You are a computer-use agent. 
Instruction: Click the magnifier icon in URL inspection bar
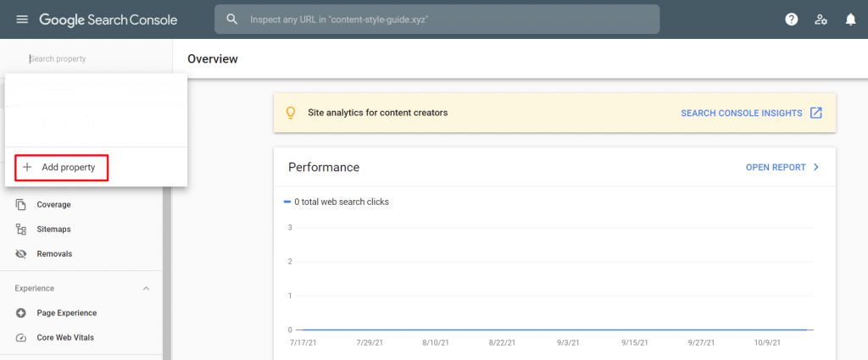[231, 19]
